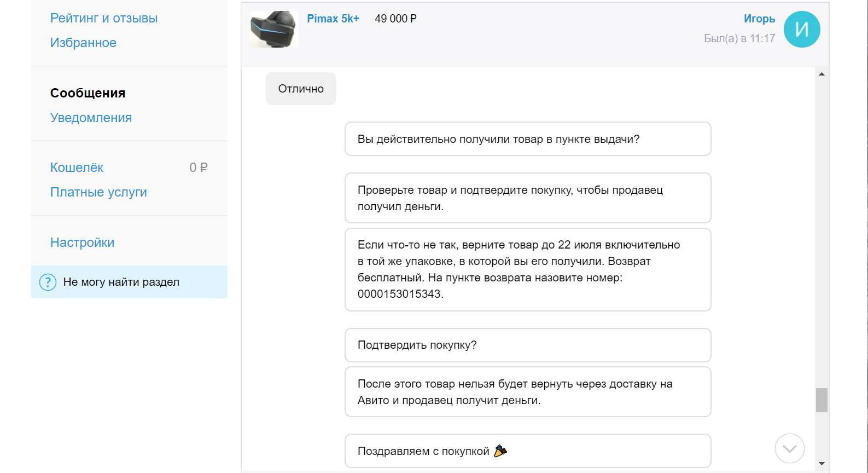
Task: Open the Pimax 5k+ listing link
Action: click(x=333, y=19)
